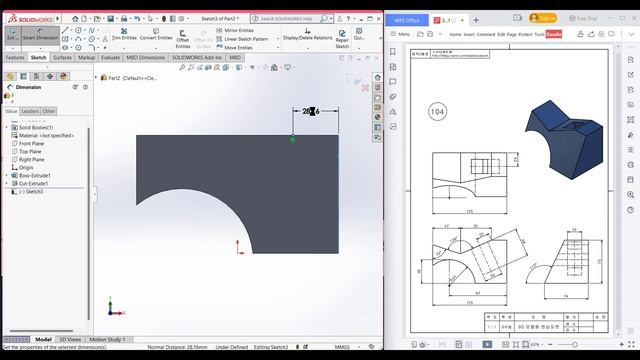Open the Protect menu in WPS

click(x=525, y=34)
